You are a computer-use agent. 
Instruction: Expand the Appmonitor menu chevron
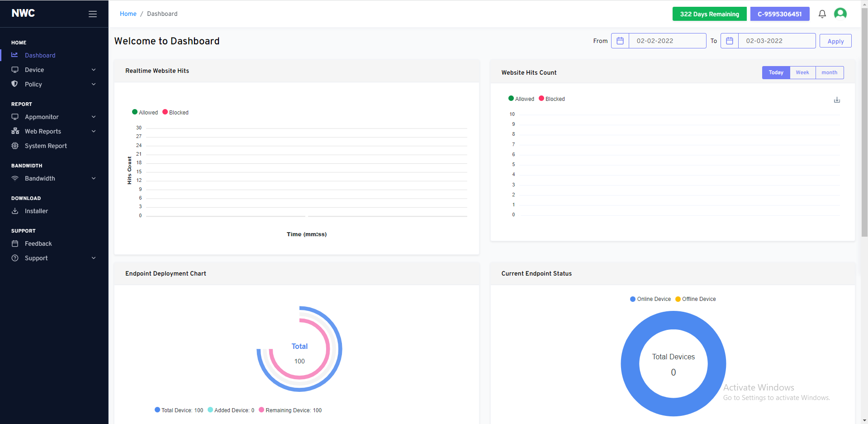tap(94, 117)
